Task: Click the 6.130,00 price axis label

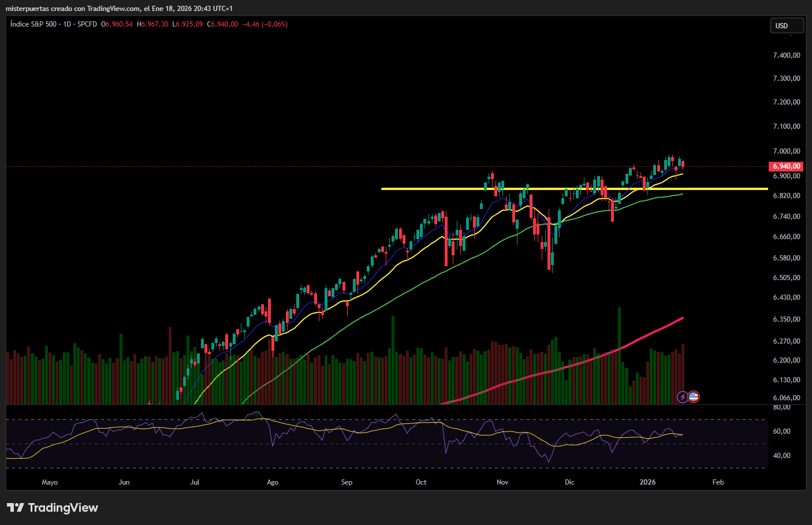Action: coord(787,380)
